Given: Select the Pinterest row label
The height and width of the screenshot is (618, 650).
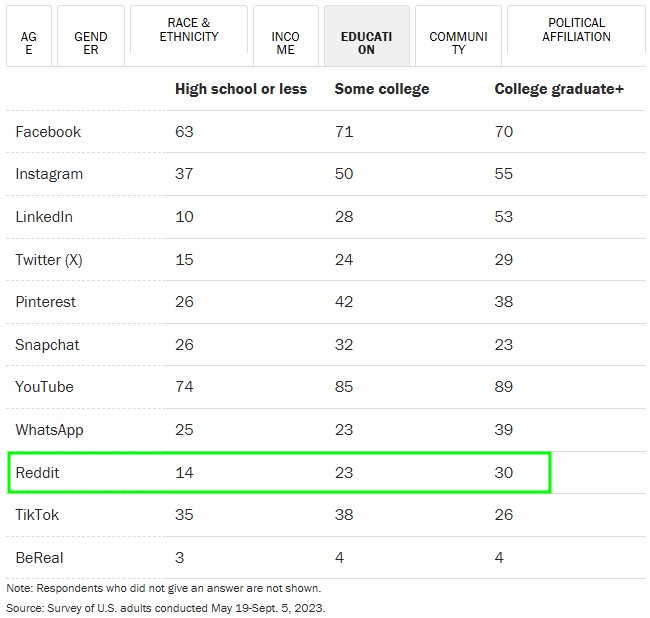Looking at the screenshot, I should (46, 302).
